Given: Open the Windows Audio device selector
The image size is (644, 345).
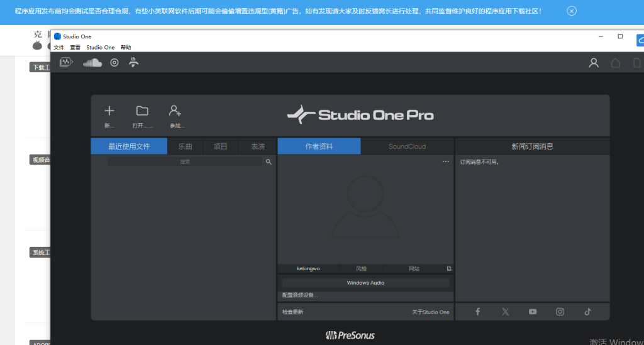Looking at the screenshot, I should click(x=365, y=283).
